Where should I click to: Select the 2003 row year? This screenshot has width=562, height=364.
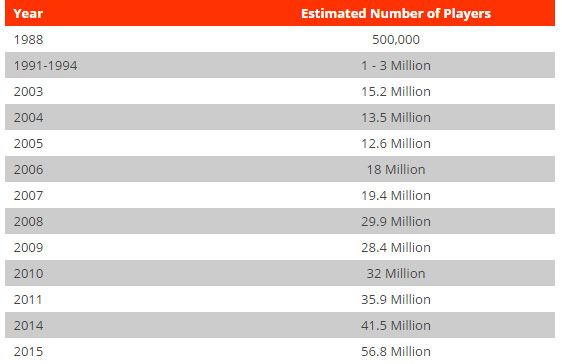click(28, 91)
